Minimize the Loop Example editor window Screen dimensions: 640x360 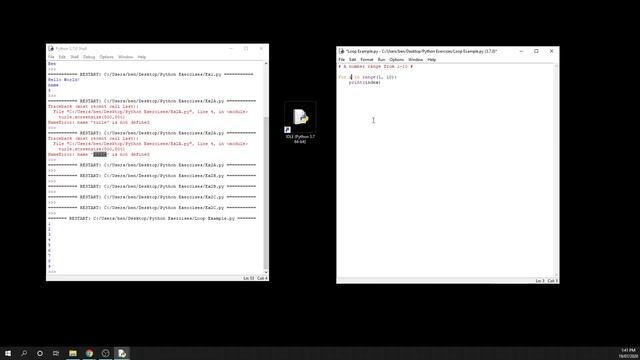pos(521,51)
